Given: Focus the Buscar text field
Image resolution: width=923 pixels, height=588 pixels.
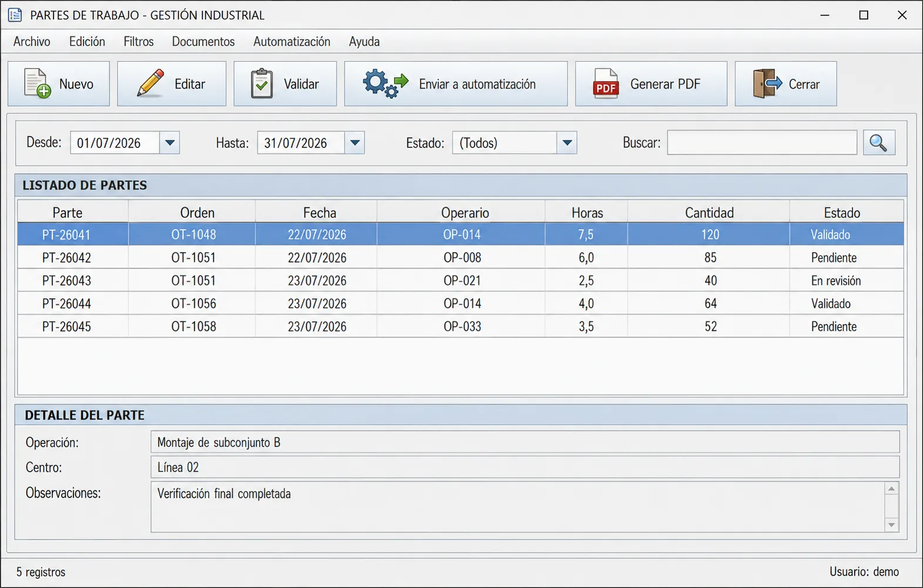Looking at the screenshot, I should (x=762, y=143).
